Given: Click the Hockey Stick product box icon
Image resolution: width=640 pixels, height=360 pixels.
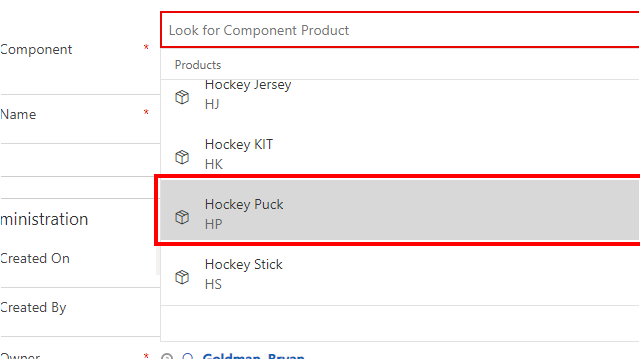Looking at the screenshot, I should coord(182,277).
